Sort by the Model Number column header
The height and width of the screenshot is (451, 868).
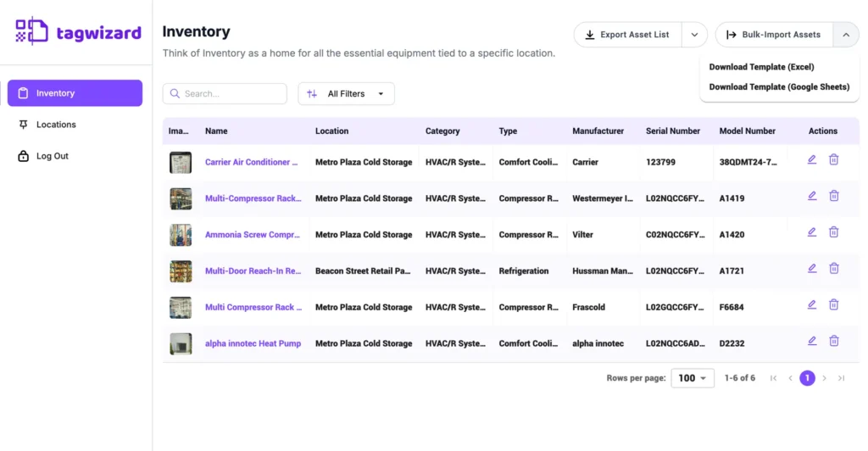747,131
